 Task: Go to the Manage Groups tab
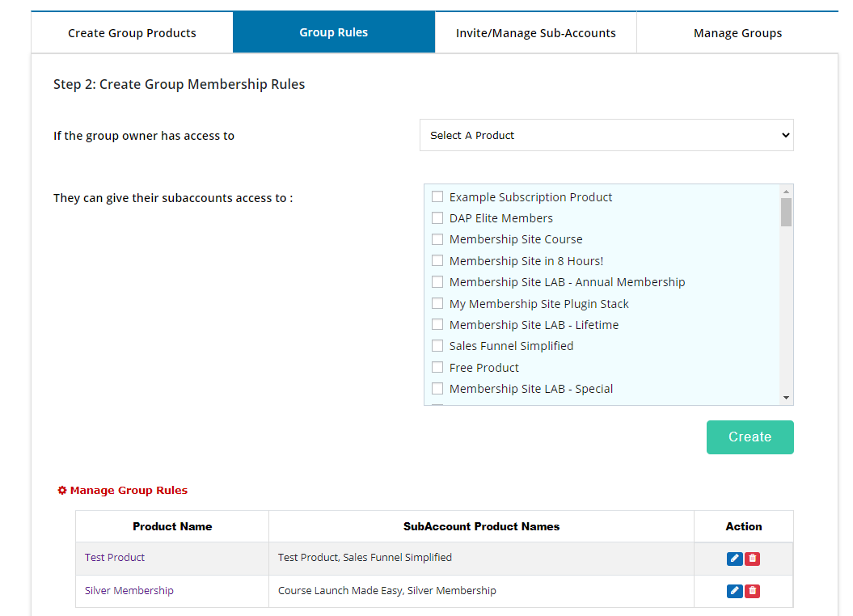point(737,33)
